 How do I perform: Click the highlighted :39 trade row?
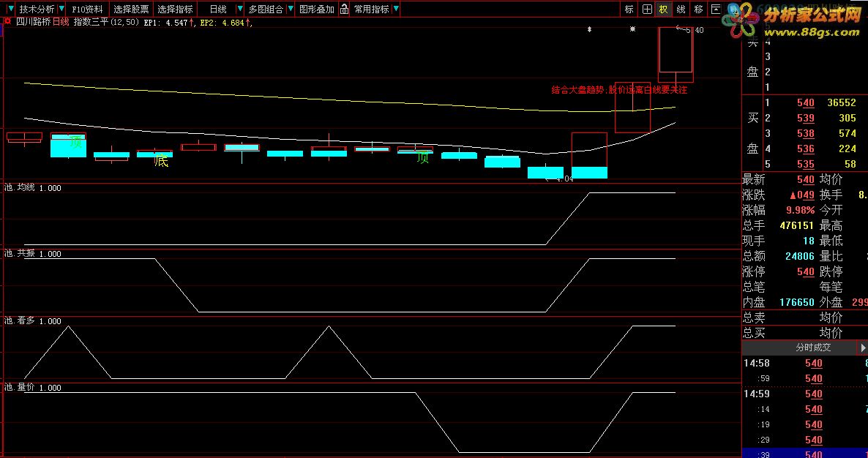[x=805, y=454]
